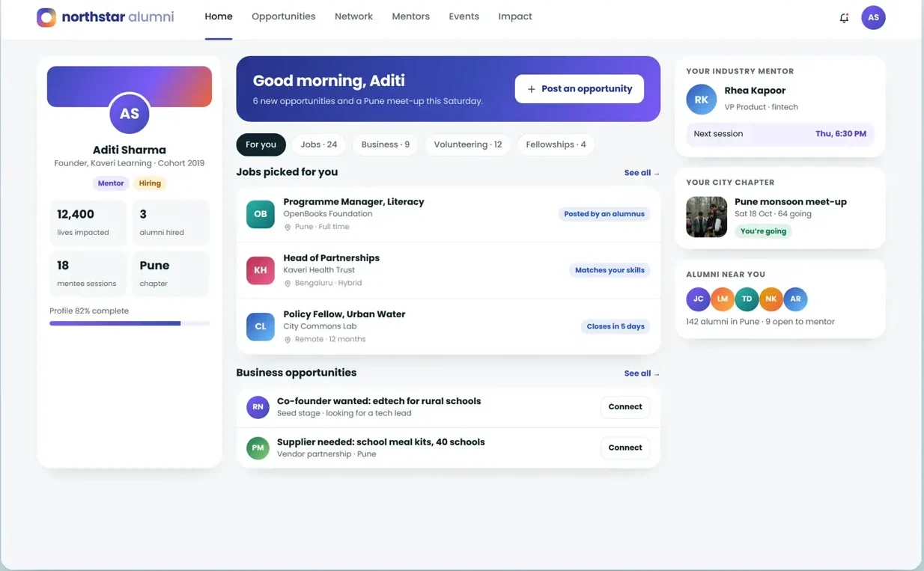Screen dimensions: 924x571
Task: Open the Events nav item
Action: (x=464, y=16)
